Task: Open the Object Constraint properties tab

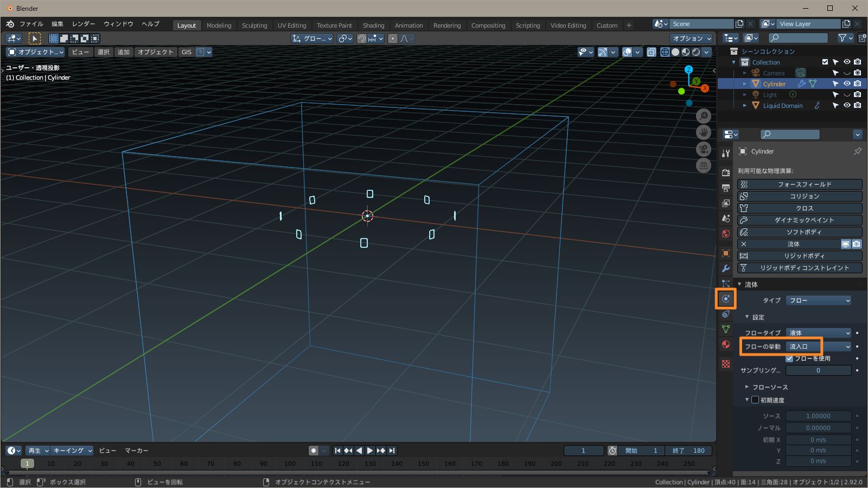Action: tap(726, 314)
